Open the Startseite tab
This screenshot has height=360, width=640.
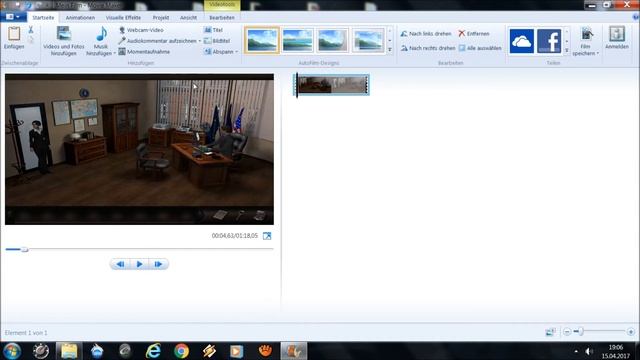pos(43,18)
